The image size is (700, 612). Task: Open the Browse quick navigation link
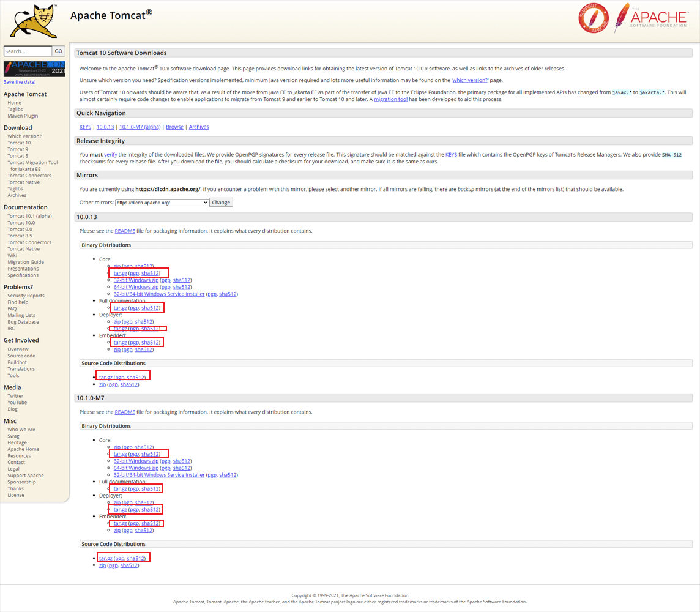(x=174, y=127)
